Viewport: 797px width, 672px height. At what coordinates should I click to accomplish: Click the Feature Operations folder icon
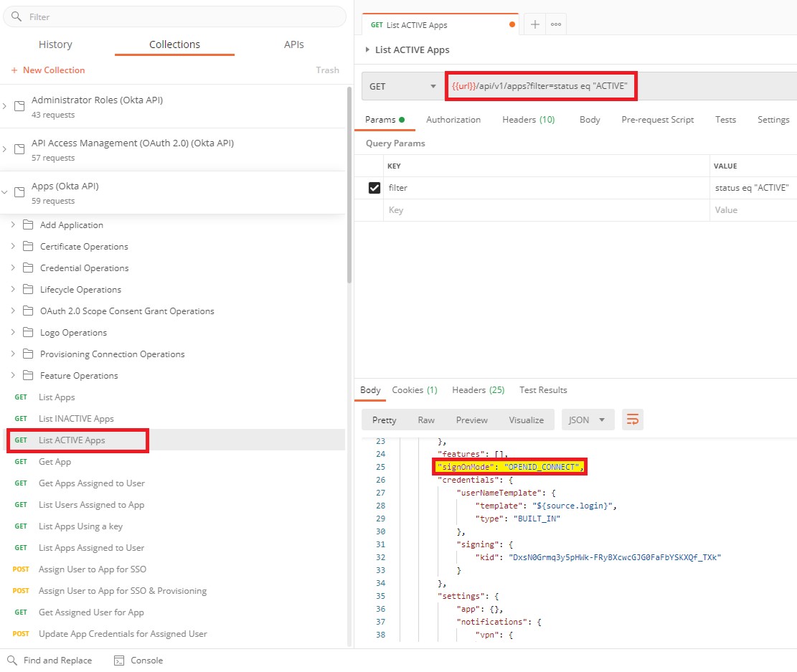[x=28, y=375]
